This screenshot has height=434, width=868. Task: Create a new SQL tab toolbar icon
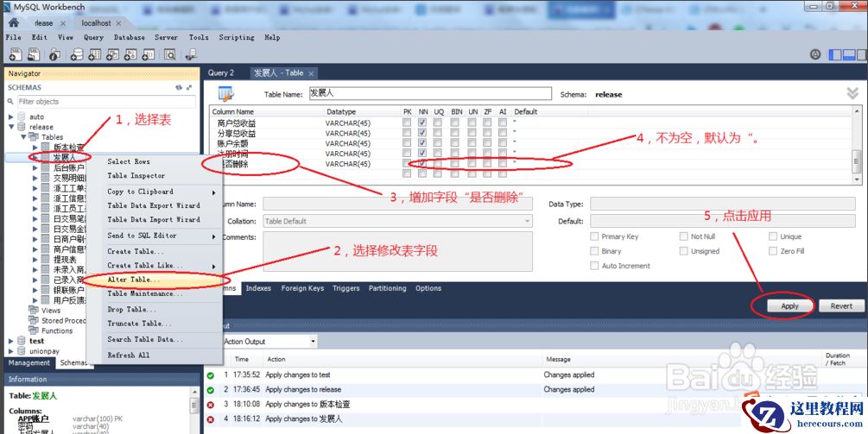click(x=16, y=54)
